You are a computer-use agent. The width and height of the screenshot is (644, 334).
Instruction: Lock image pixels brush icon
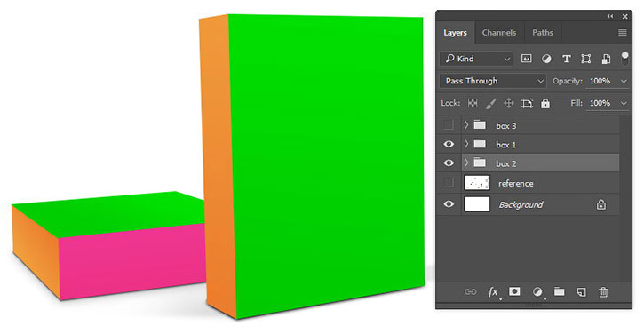[x=490, y=103]
